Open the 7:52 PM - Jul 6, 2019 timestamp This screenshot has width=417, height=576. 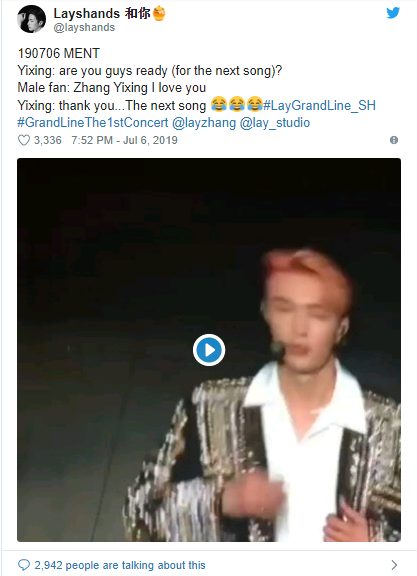pyautogui.click(x=125, y=140)
